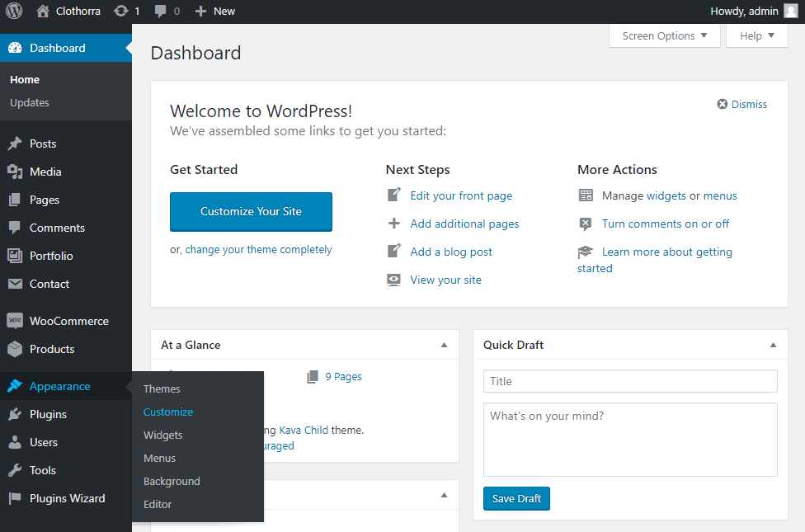
Task: Open the Help dropdown tab
Action: [x=757, y=35]
